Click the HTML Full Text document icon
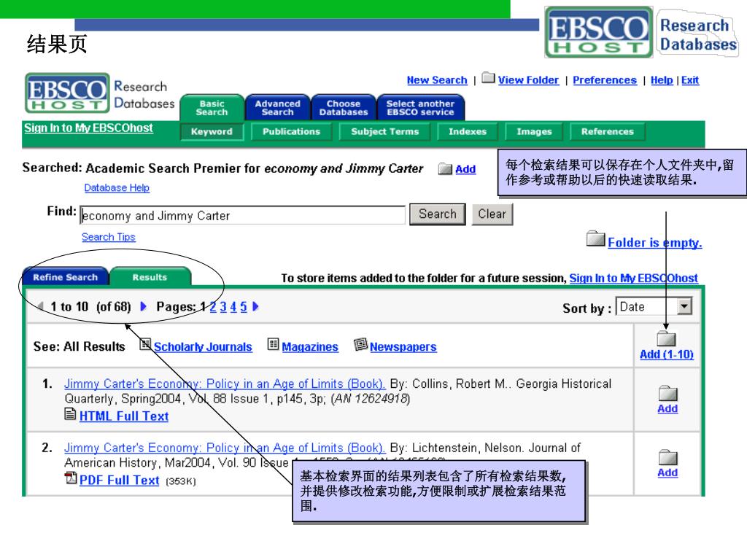The image size is (747, 560). point(70,414)
